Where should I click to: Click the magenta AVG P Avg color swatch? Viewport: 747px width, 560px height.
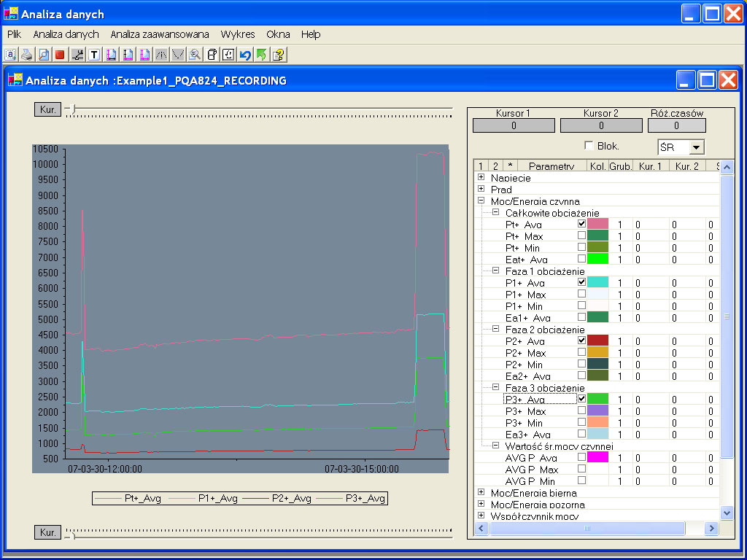click(597, 457)
